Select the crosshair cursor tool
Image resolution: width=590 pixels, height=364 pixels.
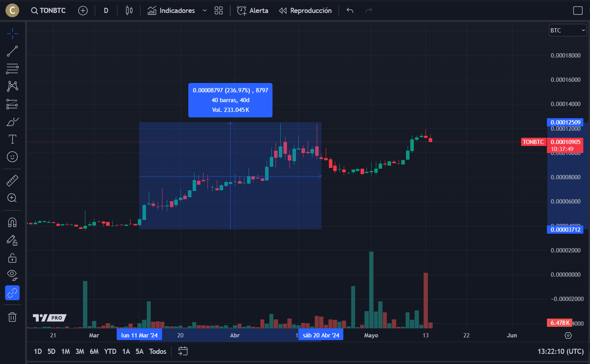[x=13, y=34]
